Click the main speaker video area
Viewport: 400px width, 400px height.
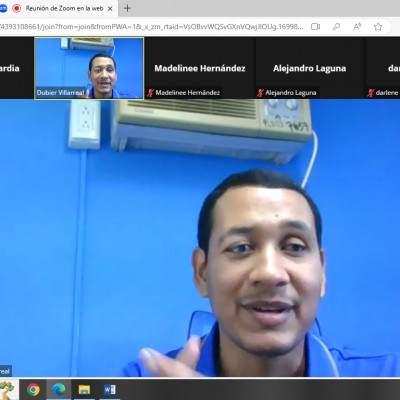[200, 238]
